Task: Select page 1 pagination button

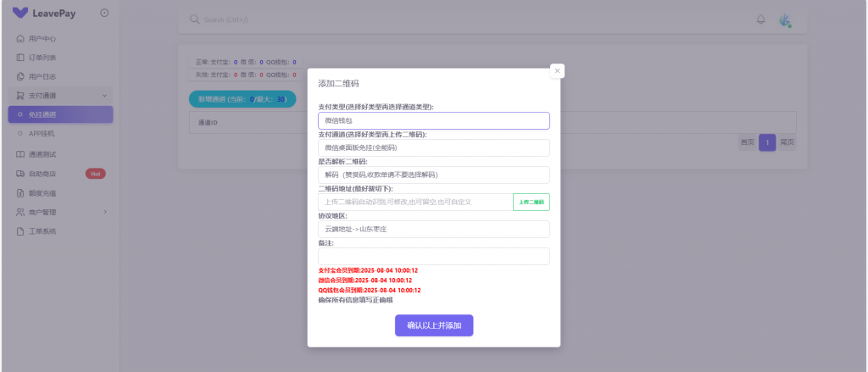Action: pyautogui.click(x=767, y=142)
